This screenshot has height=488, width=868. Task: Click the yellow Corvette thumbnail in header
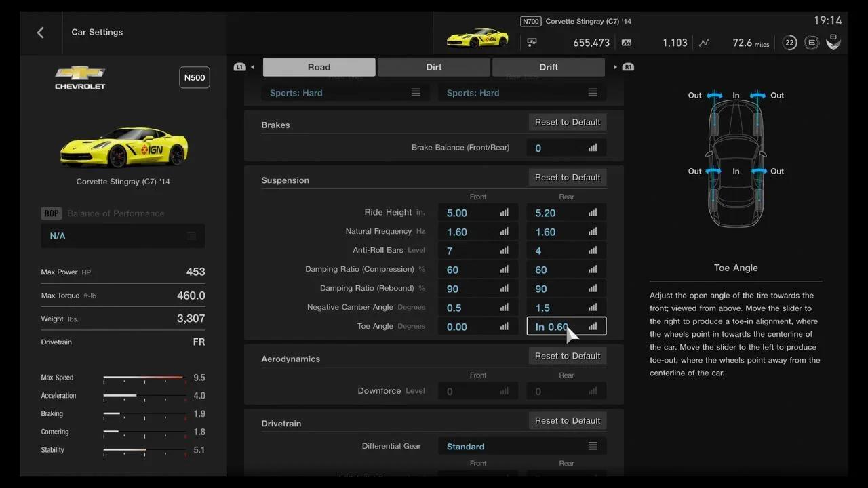[477, 38]
